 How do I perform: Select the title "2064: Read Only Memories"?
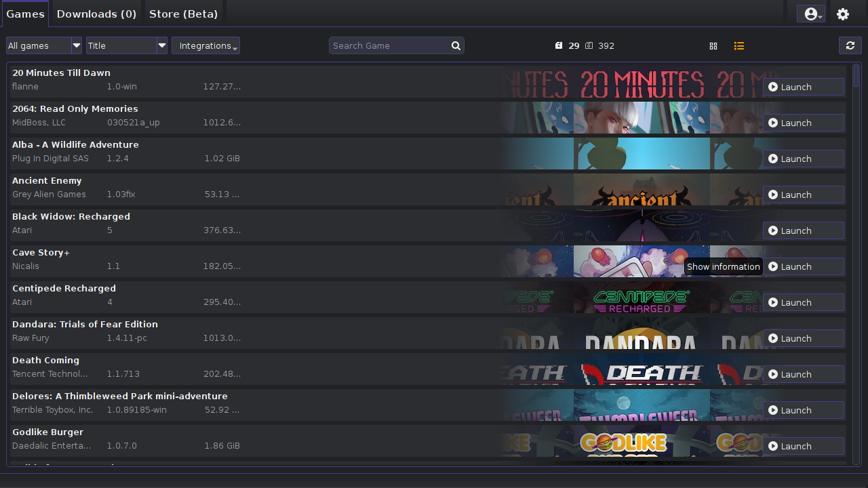coord(75,108)
